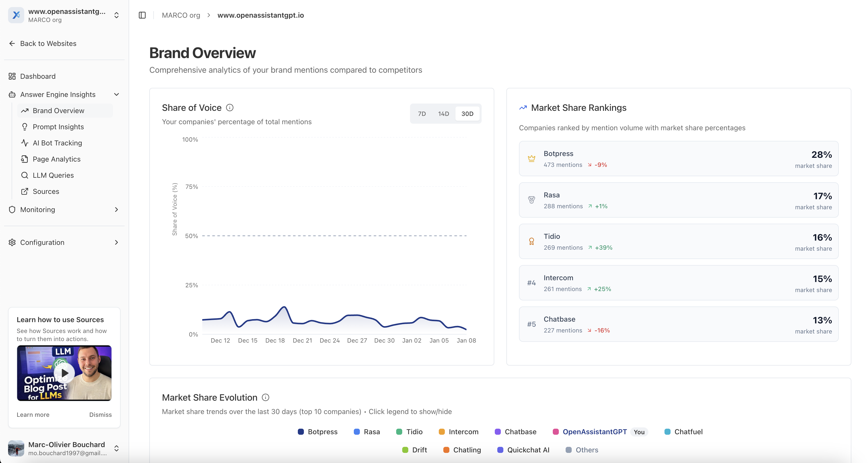Dismiss the Sources tutorial card
The height and width of the screenshot is (463, 868).
click(100, 415)
